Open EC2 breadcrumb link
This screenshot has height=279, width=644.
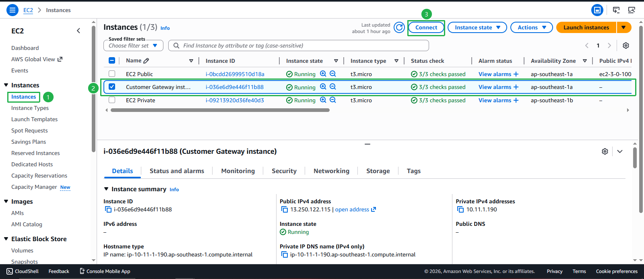point(28,10)
